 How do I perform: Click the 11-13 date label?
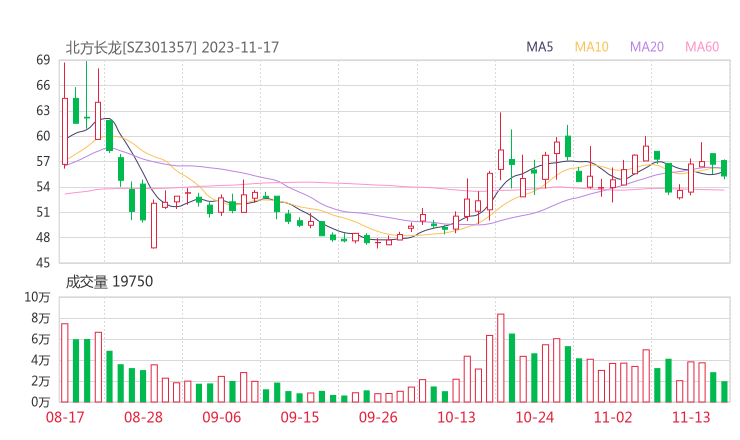tap(691, 417)
